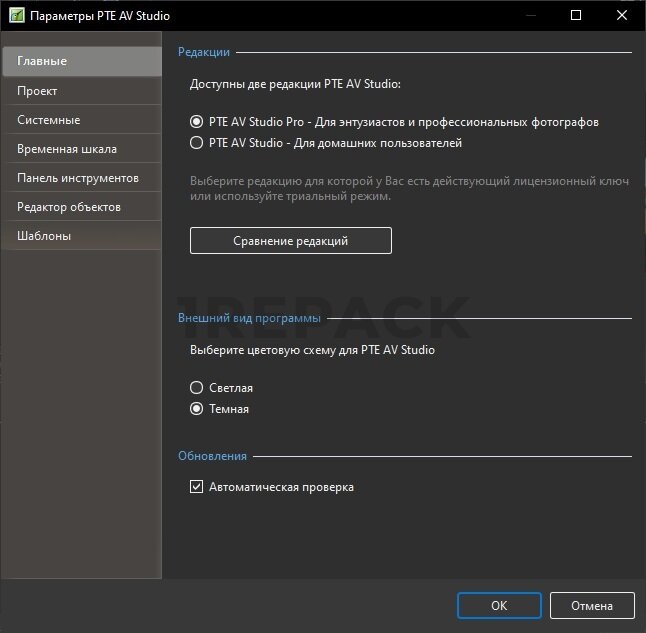Click the Параметры PTE AV Studio title text
This screenshot has height=633, width=646.
[x=99, y=16]
